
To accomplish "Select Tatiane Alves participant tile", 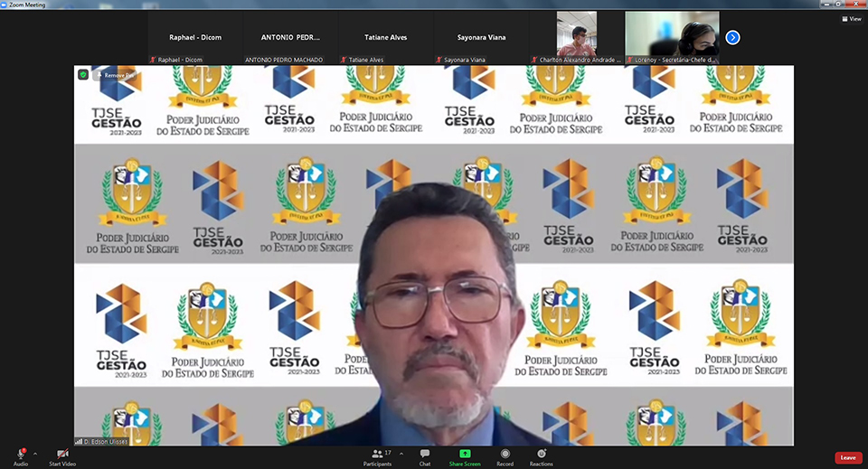I will click(385, 37).
